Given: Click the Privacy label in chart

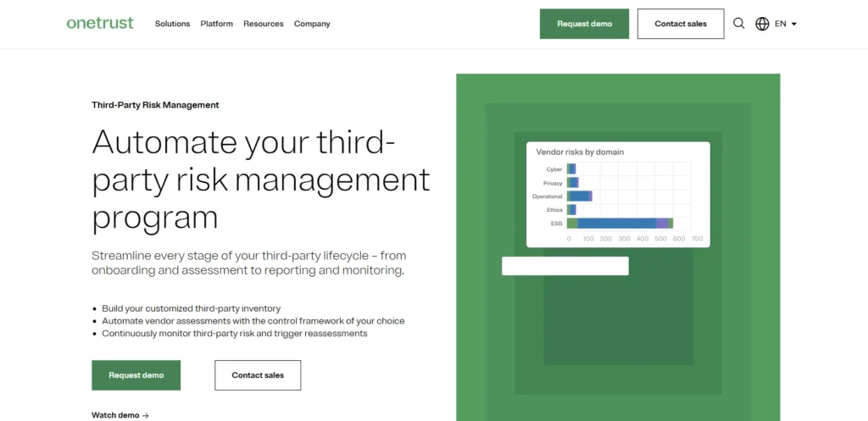Looking at the screenshot, I should (553, 183).
